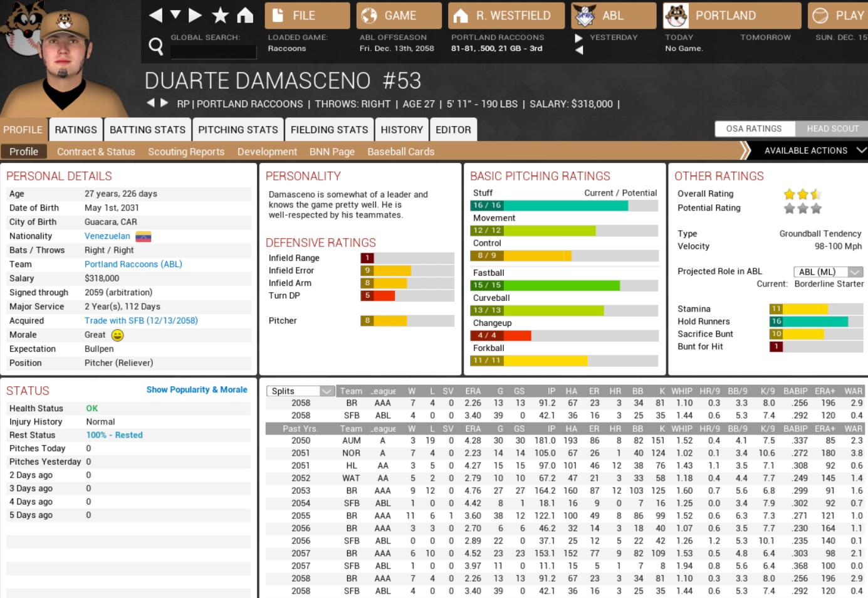Screen dimensions: 868x598
Task: Open the Scouting Reports subtab
Action: [x=186, y=152]
